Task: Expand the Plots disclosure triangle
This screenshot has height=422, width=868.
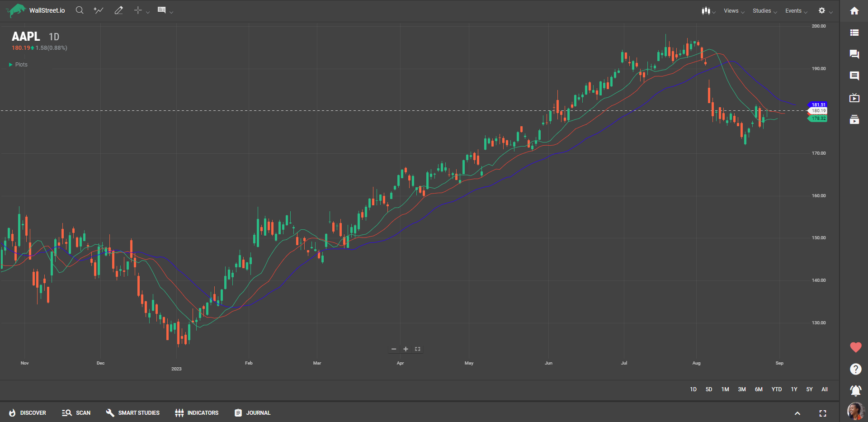Action: coord(11,65)
